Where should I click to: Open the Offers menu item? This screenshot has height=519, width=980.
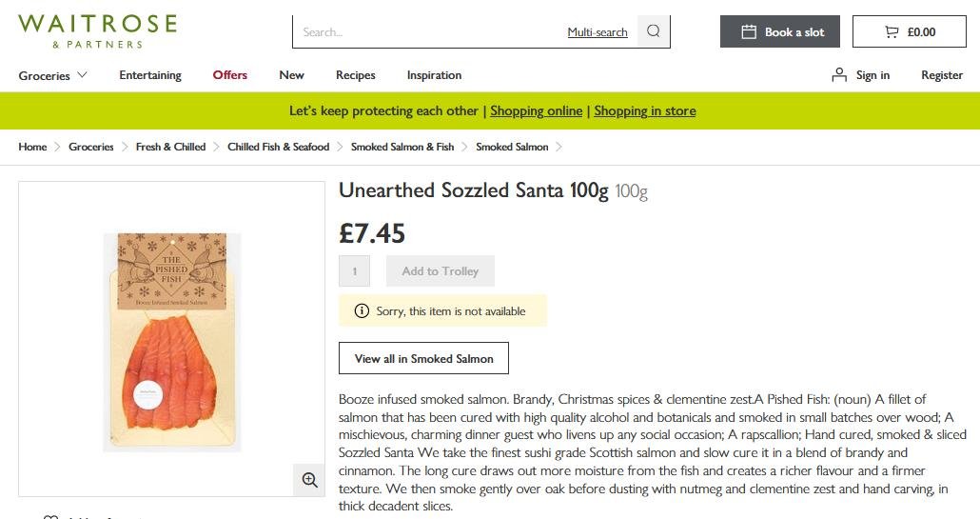[x=230, y=75]
